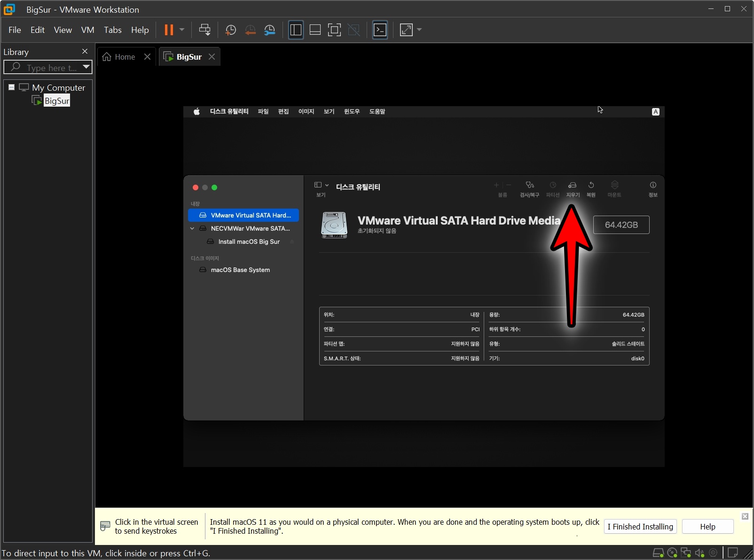Viewport: 754px width, 560px height.
Task: Open the macOS 파일 menu
Action: [263, 111]
